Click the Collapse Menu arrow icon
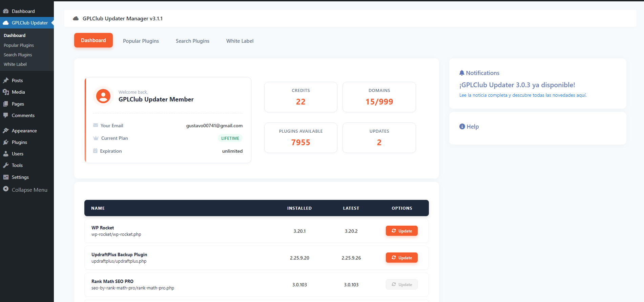Screen dimensions: 644x302 coord(6,189)
